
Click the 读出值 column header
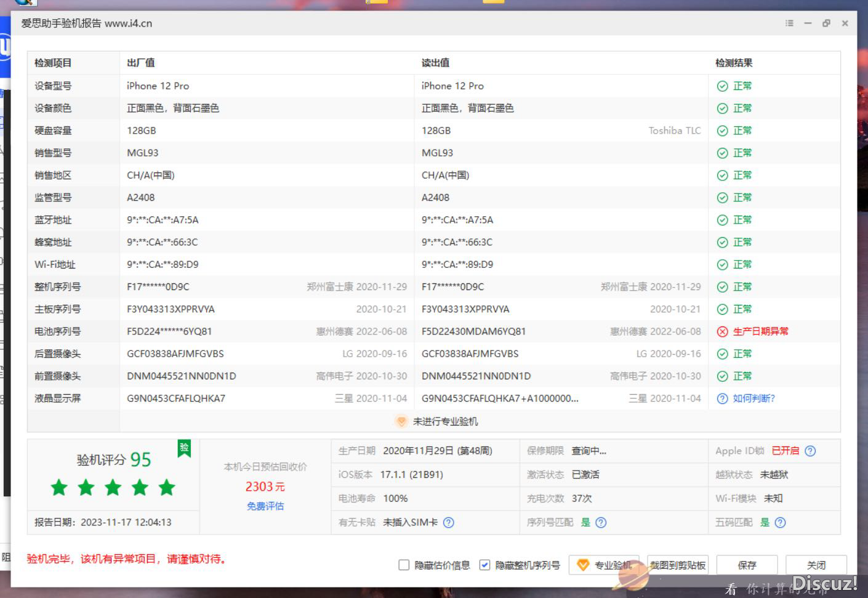coord(435,63)
